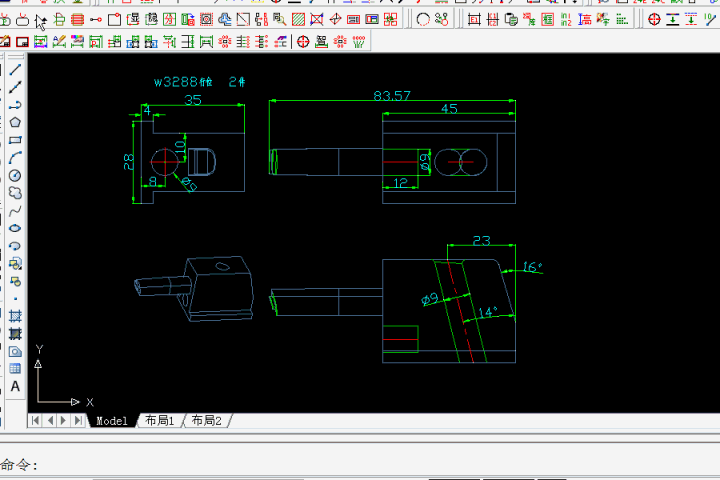Click the 23 dimension text
This screenshot has height=480, width=720.
482,241
